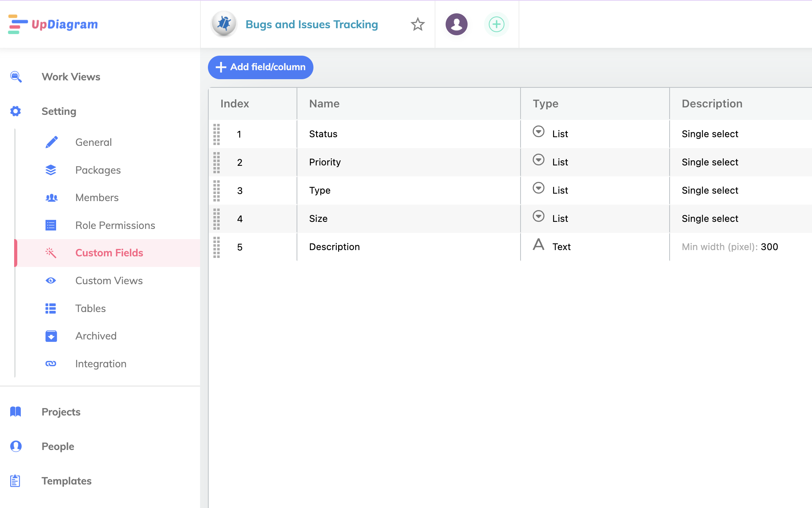812x508 pixels.
Task: Select the Size field name
Action: pyautogui.click(x=318, y=219)
